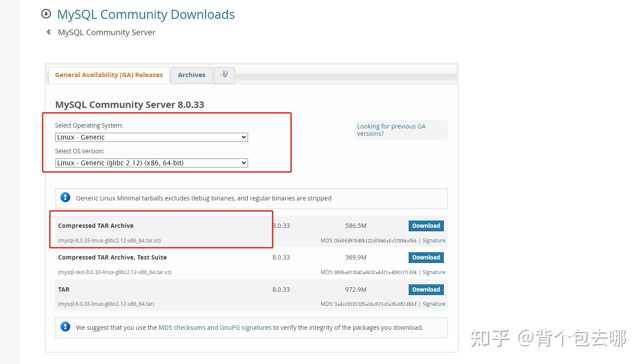This screenshot has height=364, width=643.
Task: Click the download circle icon beside page title
Action: 46,14
